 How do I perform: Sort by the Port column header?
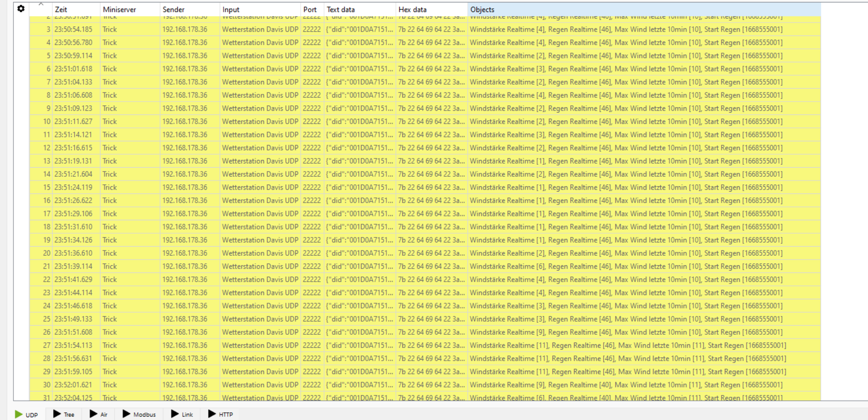point(312,10)
